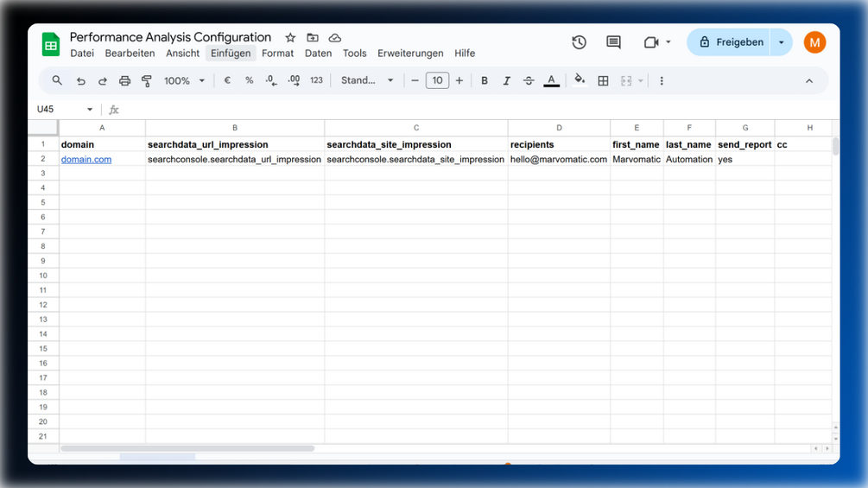The width and height of the screenshot is (868, 488).
Task: Open the account avatar M
Action: click(814, 42)
